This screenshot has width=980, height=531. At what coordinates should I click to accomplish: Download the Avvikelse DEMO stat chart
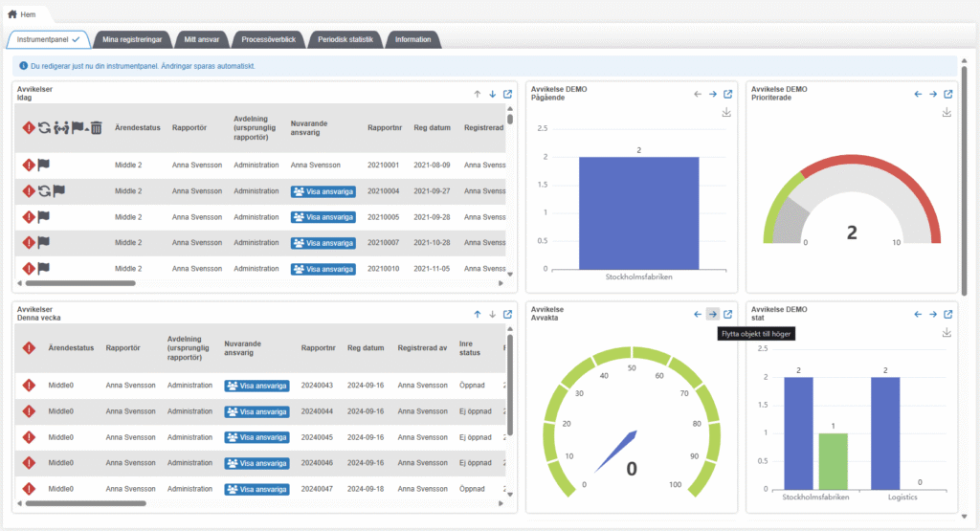pyautogui.click(x=947, y=332)
